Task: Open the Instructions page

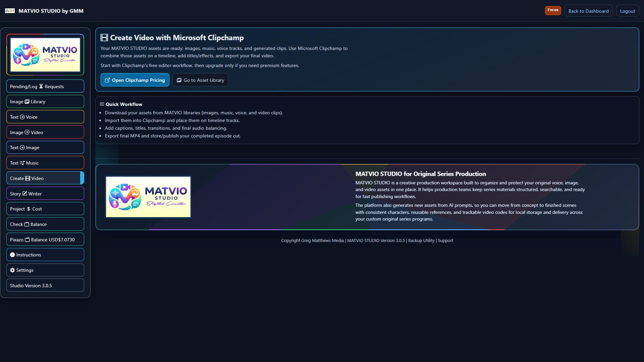Action: [x=45, y=255]
